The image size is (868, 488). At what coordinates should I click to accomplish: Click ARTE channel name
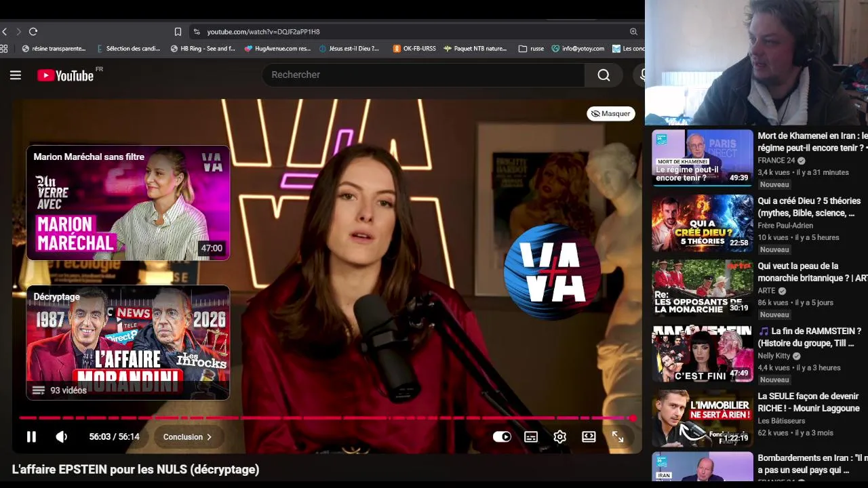pos(766,291)
